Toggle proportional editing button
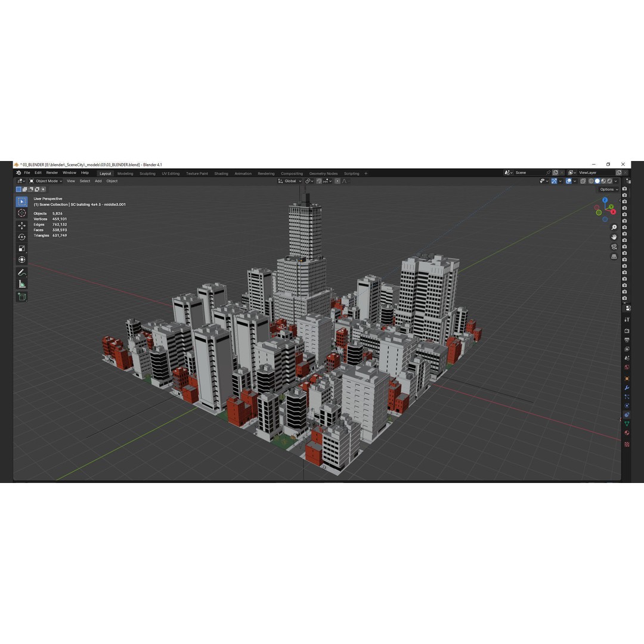This screenshot has width=644, height=644. (x=337, y=181)
